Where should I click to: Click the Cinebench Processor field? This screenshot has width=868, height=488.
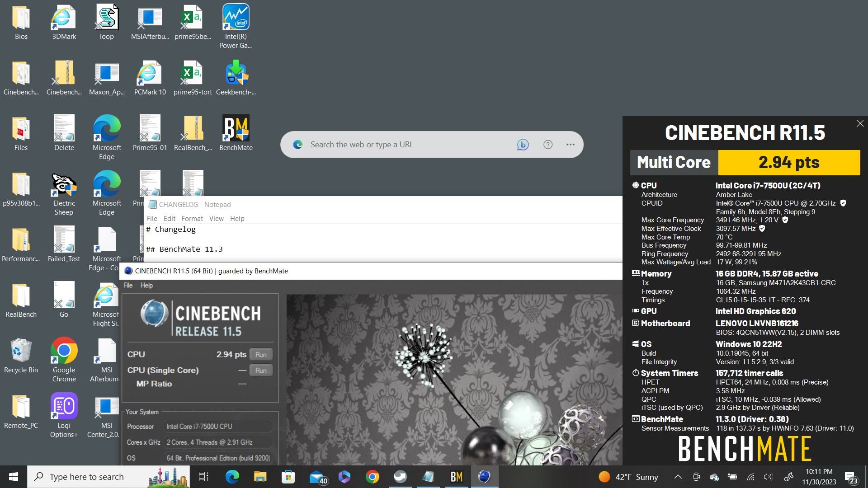219,427
